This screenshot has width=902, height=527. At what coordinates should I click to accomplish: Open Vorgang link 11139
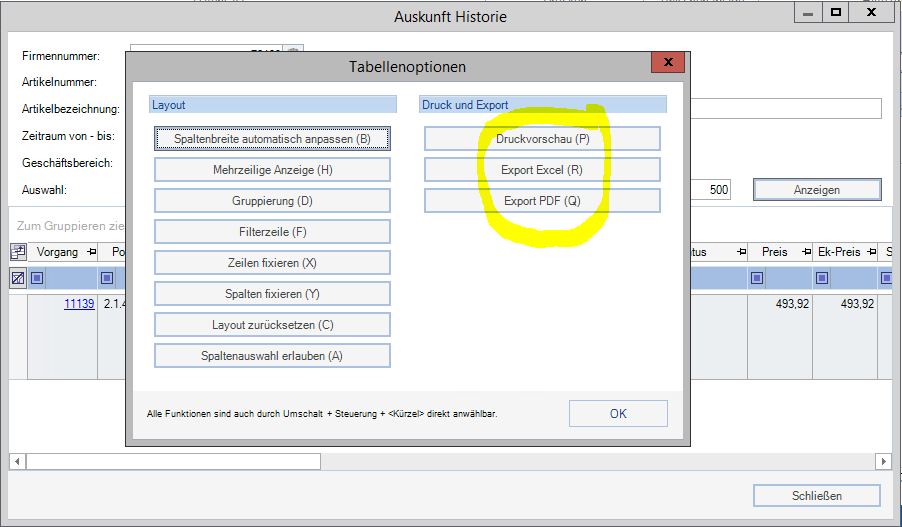(x=79, y=304)
